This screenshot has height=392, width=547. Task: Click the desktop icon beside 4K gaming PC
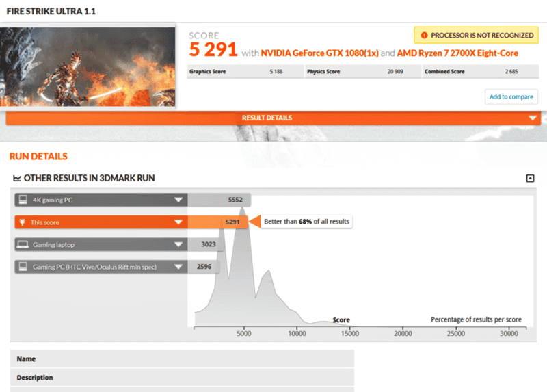pos(23,200)
